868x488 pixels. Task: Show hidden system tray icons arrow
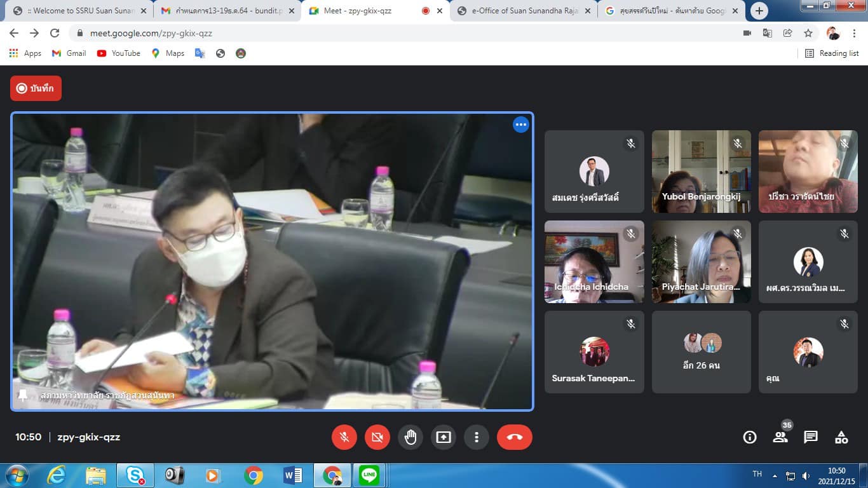coord(775,475)
